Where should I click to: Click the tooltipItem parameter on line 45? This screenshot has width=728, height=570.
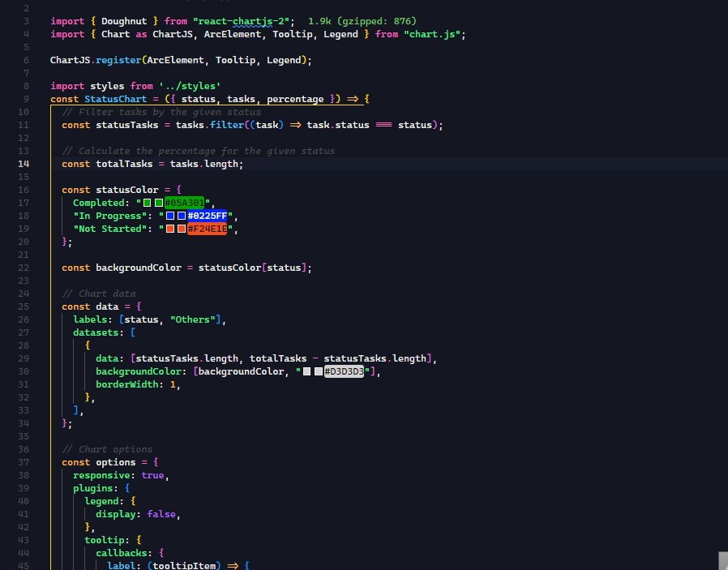pos(184,565)
